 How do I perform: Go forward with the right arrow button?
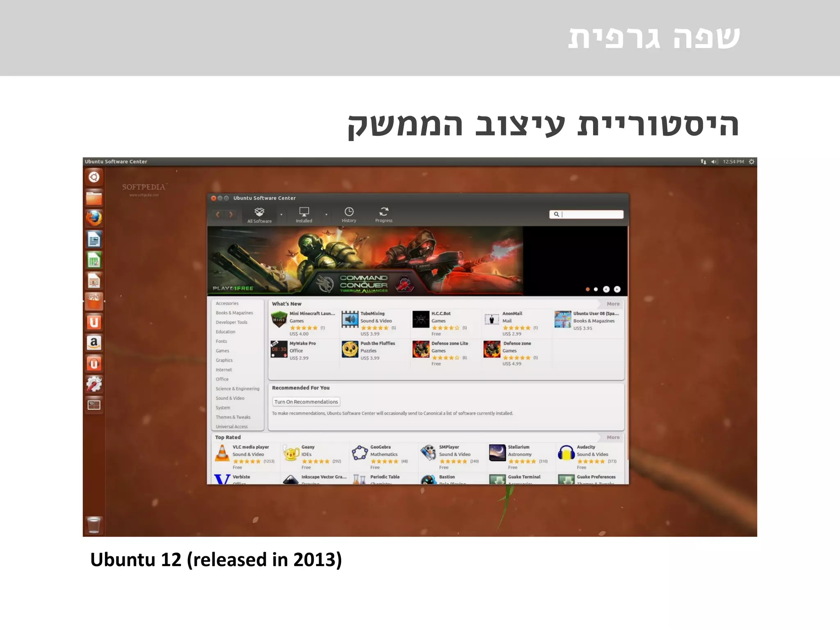(x=231, y=215)
